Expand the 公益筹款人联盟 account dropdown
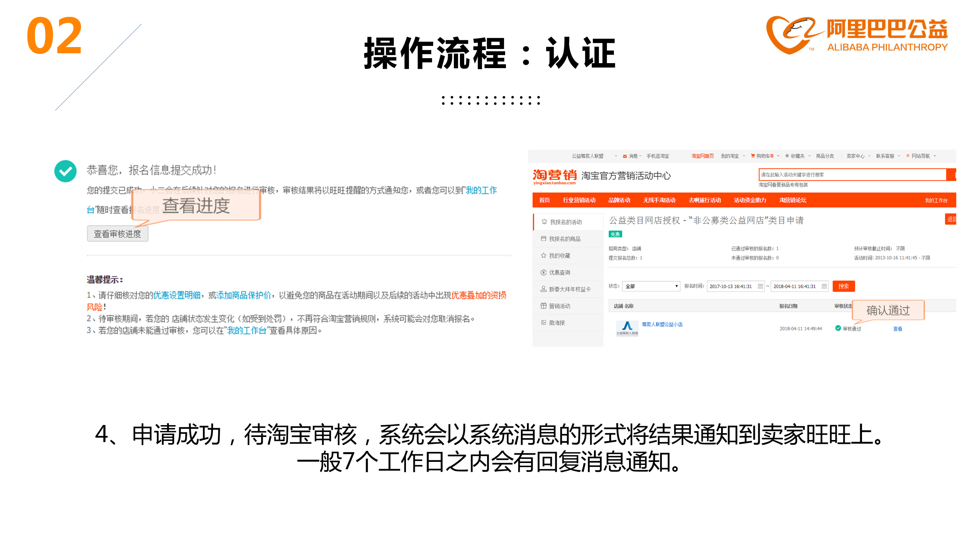Screen dimensions: 980x551 pyautogui.click(x=616, y=156)
